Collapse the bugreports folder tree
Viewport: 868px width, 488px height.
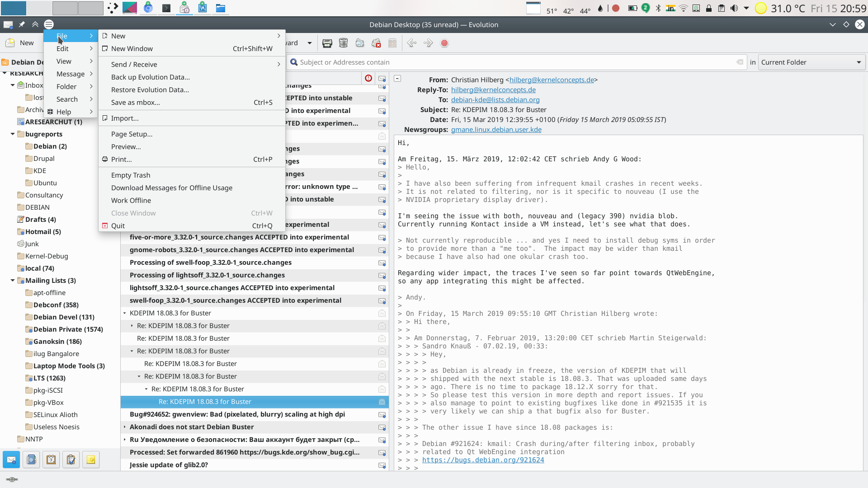click(x=13, y=134)
